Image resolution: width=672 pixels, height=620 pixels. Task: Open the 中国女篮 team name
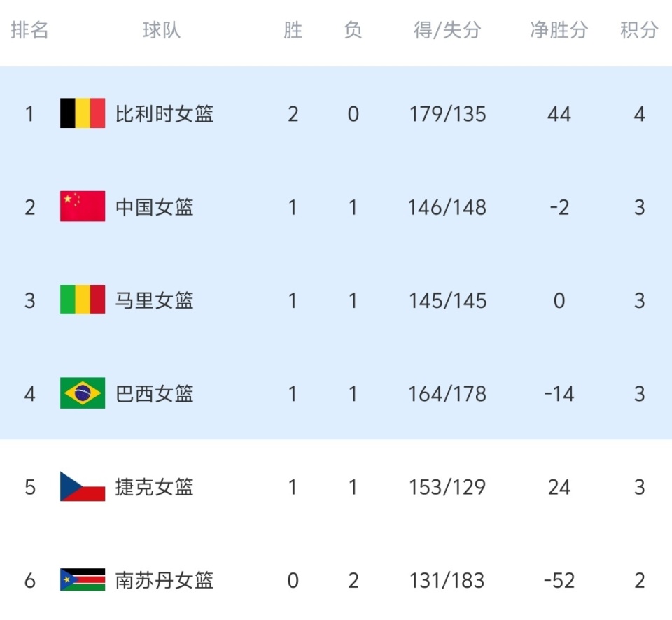tap(155, 206)
